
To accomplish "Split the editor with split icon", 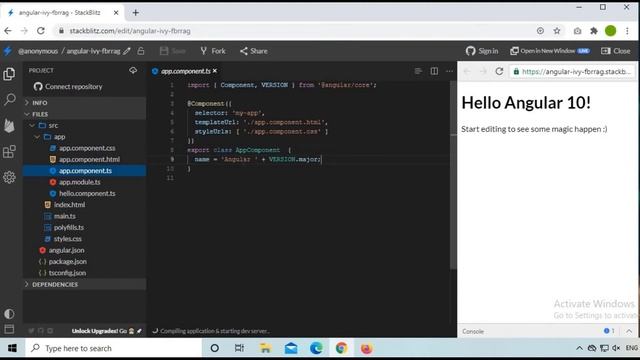I will 434,71.
